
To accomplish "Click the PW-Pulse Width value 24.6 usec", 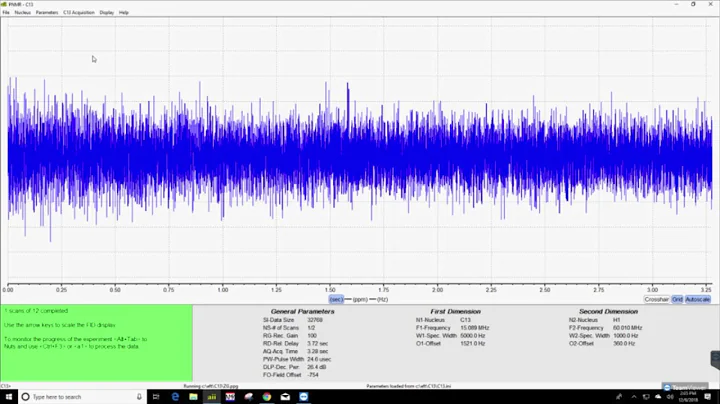I will 319,359.
